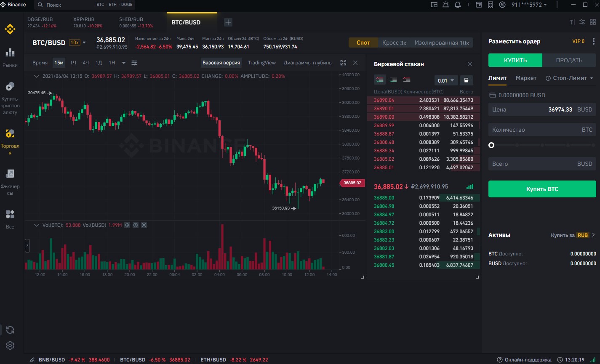Select the КУПИТЬ side toggle
Viewport: 600px width, 364px height.
click(515, 60)
